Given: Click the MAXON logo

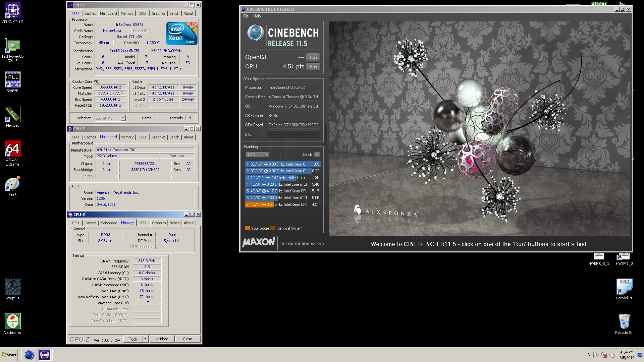Looking at the screenshot, I should (259, 242).
